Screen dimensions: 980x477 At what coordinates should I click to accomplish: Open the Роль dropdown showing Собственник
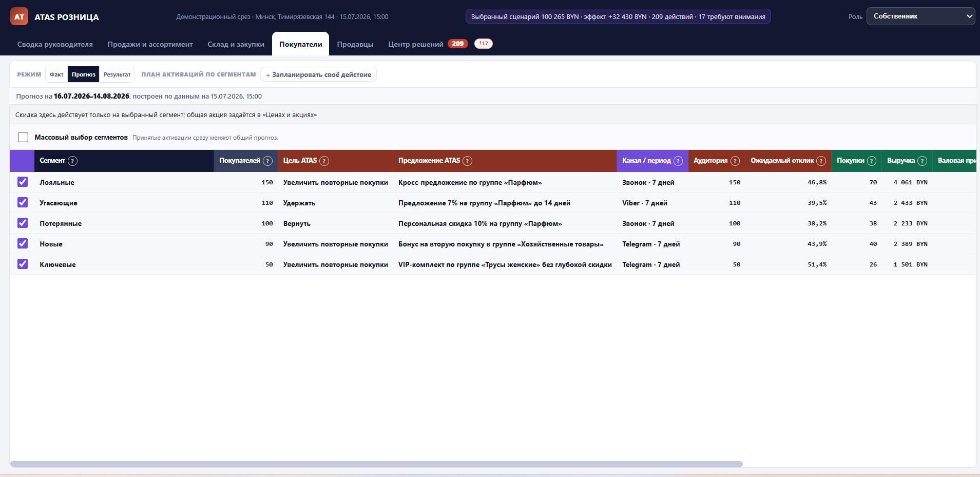pyautogui.click(x=920, y=16)
